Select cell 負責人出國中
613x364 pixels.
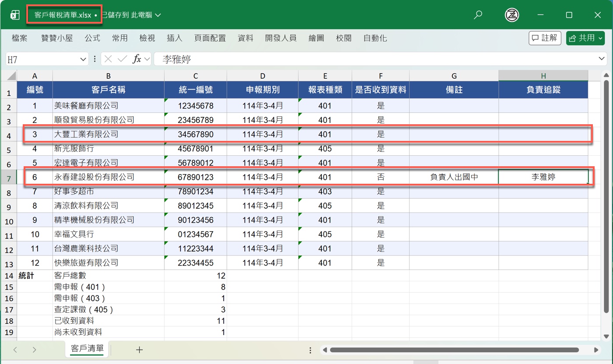pyautogui.click(x=454, y=177)
